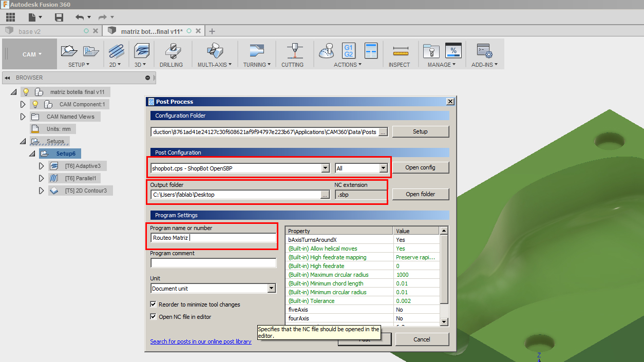
Task: Open the All filter dropdown
Action: 383,168
